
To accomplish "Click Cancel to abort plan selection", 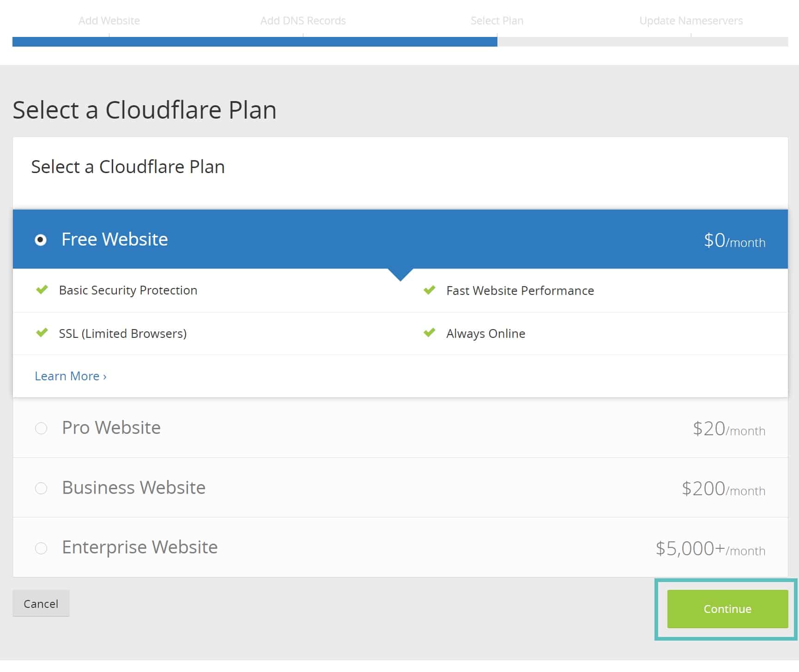I will click(41, 603).
